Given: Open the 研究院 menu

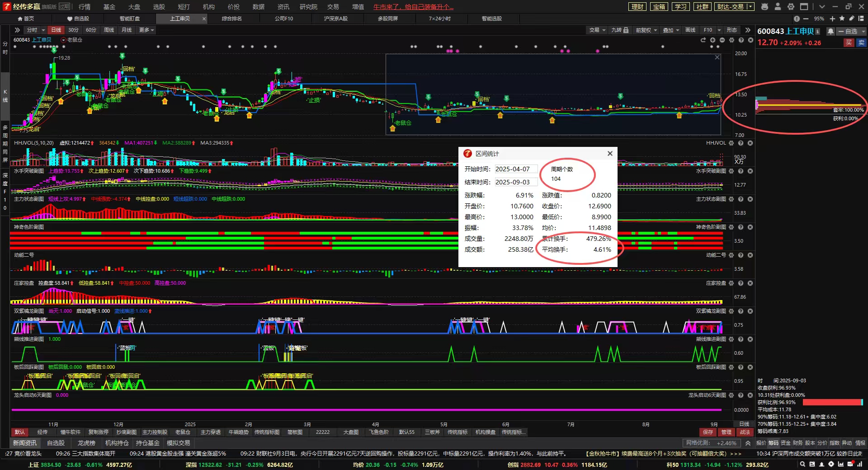Looking at the screenshot, I should (x=308, y=7).
